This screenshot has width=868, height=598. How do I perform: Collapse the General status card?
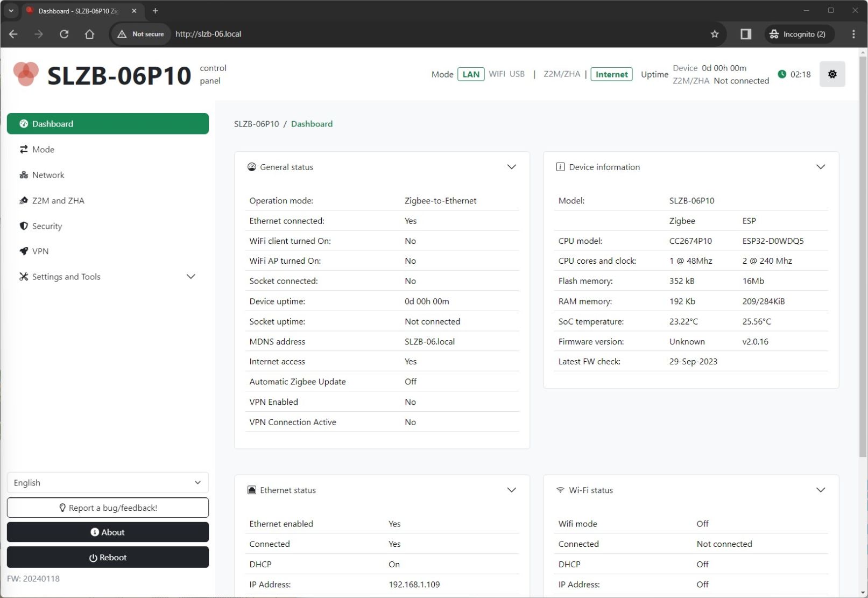[511, 167]
